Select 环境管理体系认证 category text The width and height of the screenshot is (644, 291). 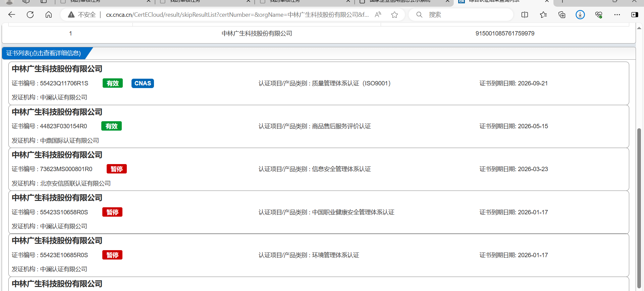pos(335,255)
